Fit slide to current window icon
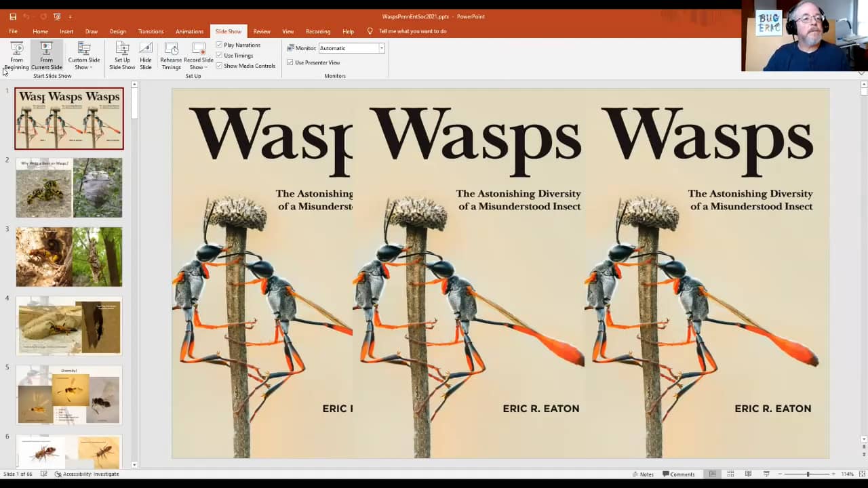This screenshot has width=868, height=488. [x=861, y=474]
